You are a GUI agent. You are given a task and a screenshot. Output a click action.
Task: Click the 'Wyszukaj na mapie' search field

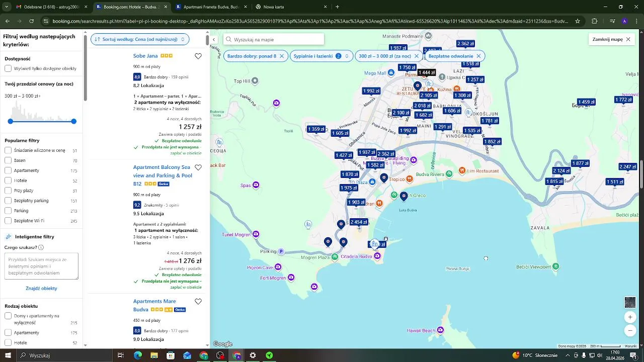tap(274, 39)
